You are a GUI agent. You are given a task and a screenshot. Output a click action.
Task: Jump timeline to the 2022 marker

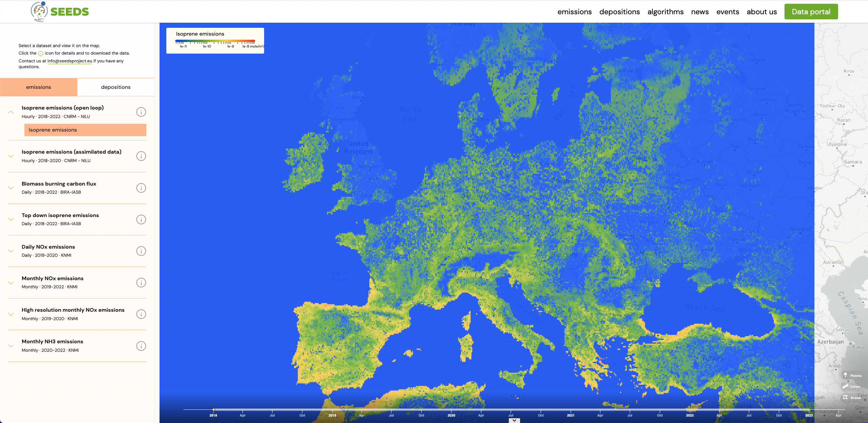pos(690,415)
